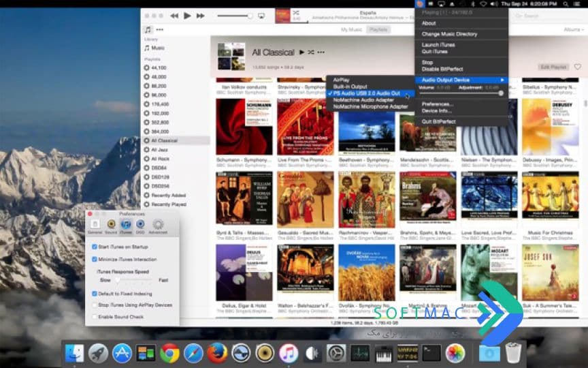Screen dimensions: 588x368
Task: Select the 44,100 playlist in sidebar
Action: [175, 67]
